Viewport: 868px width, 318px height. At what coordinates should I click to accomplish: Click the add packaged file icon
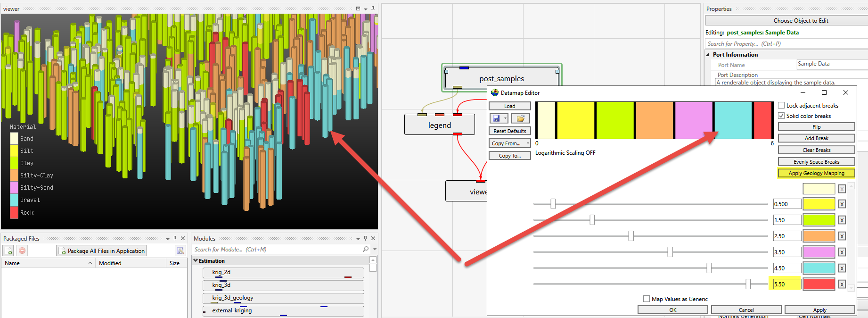[x=8, y=251]
